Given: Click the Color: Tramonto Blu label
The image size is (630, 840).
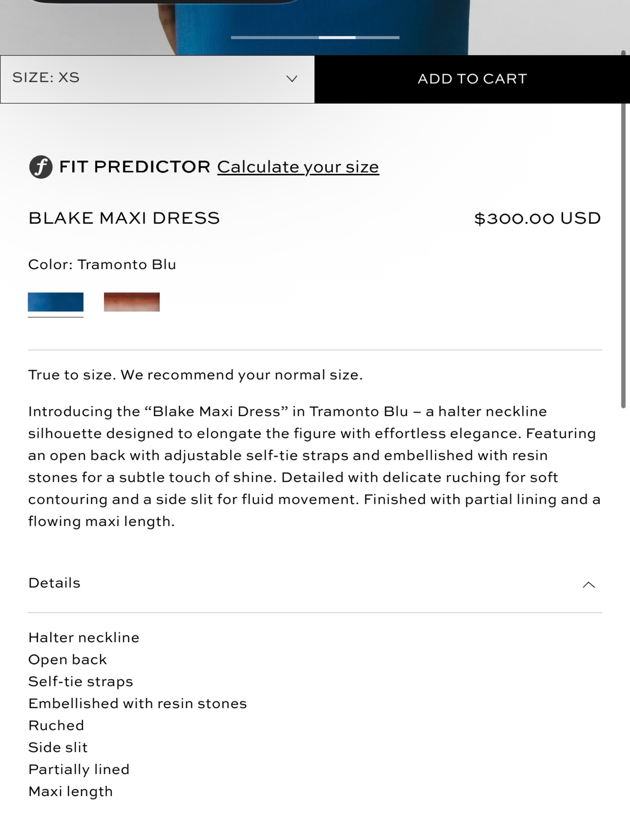Looking at the screenshot, I should 102,265.
